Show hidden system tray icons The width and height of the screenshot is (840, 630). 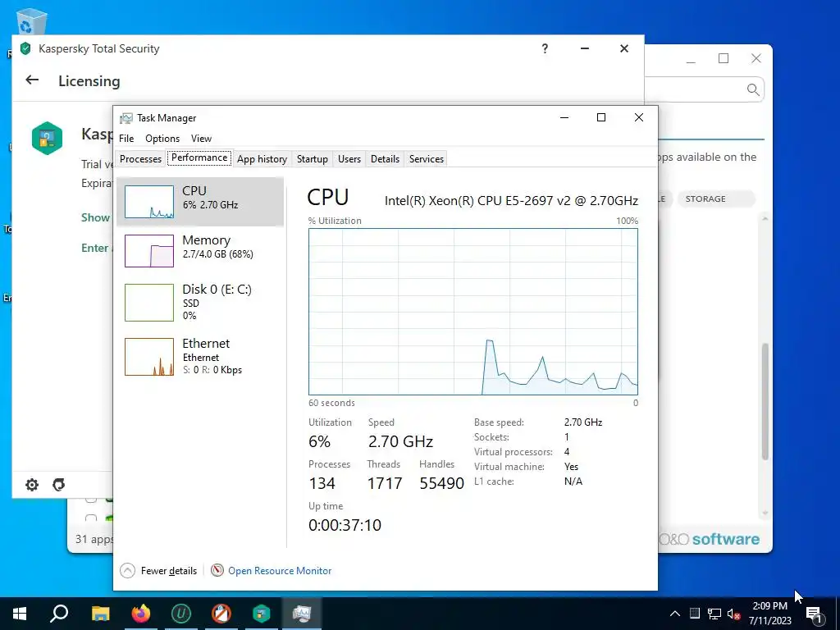(675, 614)
